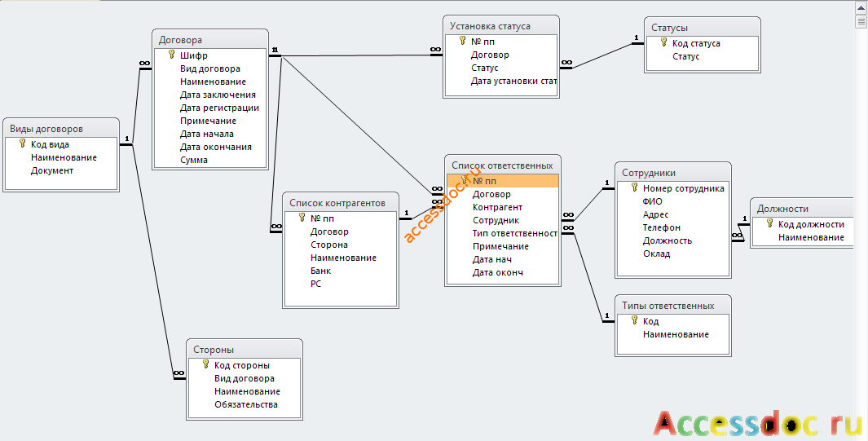Click the key icon beside Код статуса
The width and height of the screenshot is (868, 441).
click(x=664, y=42)
